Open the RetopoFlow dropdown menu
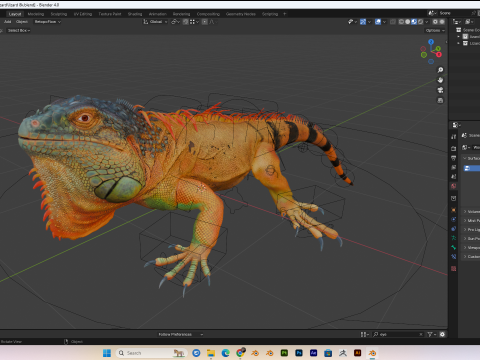This screenshot has height=360, width=480. pos(47,22)
